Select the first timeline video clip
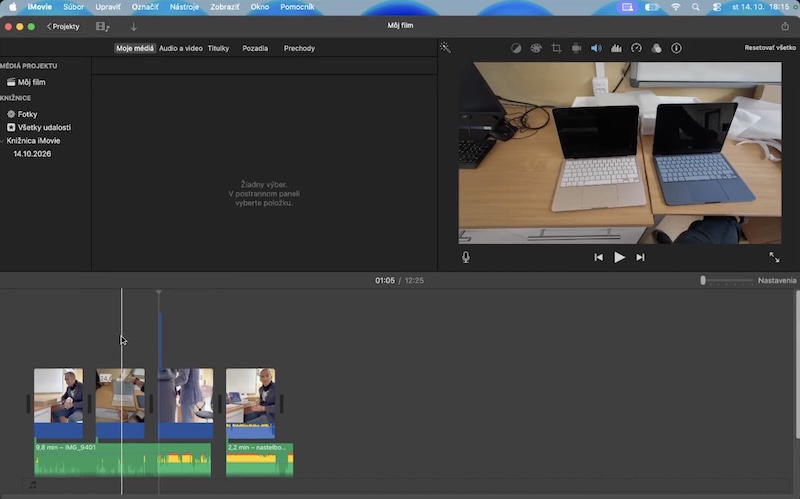The image size is (800, 499). coord(58,403)
